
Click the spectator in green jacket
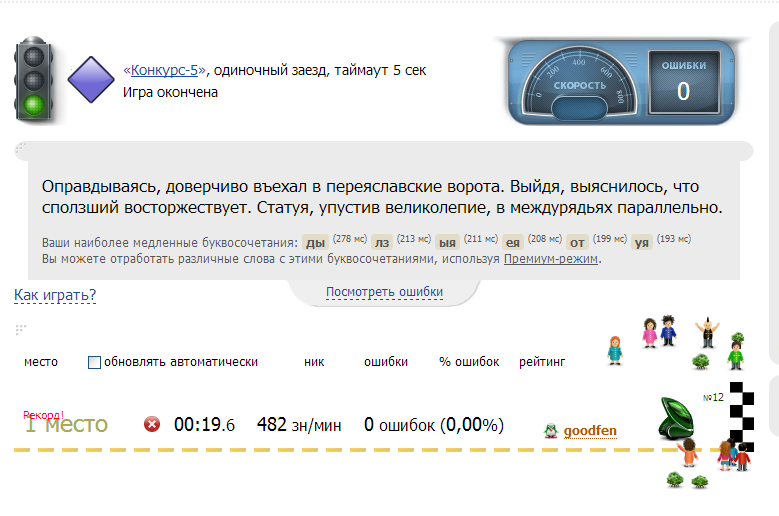pyautogui.click(x=736, y=355)
